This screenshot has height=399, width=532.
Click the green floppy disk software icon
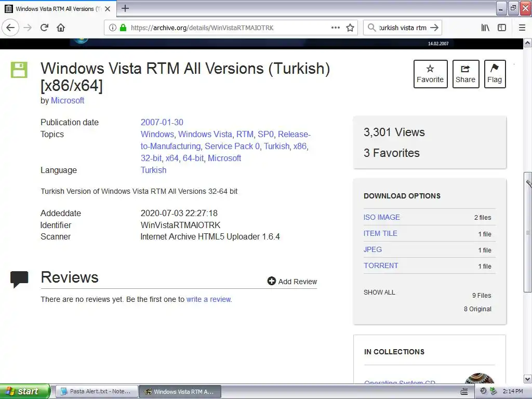pos(19,70)
